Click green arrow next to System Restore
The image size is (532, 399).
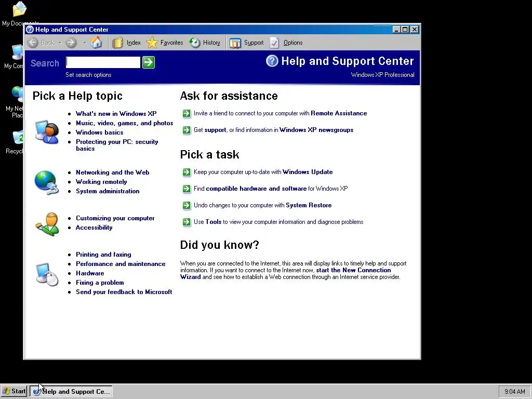187,205
